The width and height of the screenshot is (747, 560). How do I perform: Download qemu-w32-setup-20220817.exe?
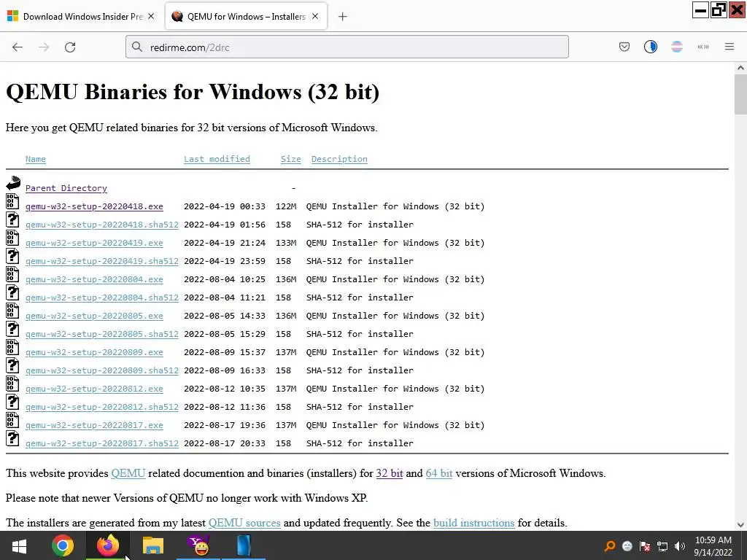click(94, 425)
